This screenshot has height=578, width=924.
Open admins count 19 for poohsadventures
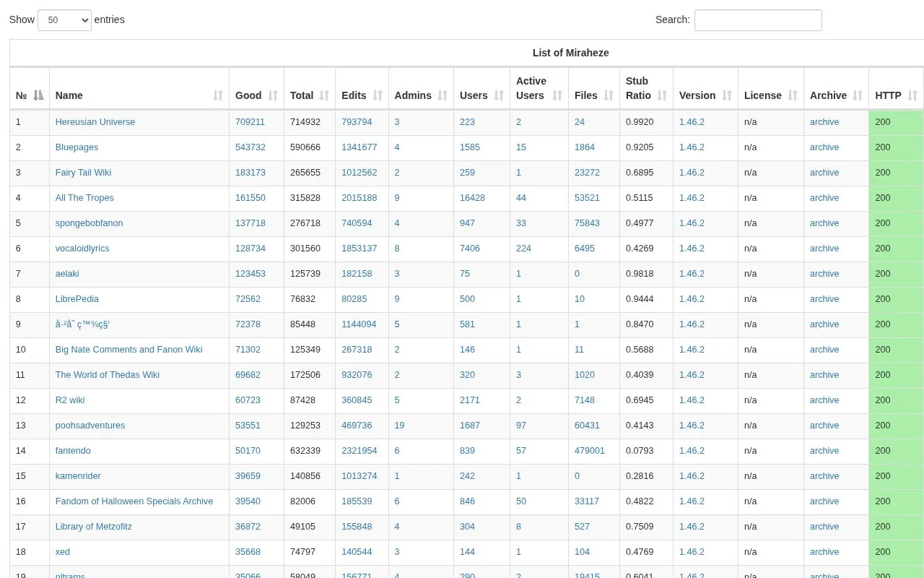[399, 426]
